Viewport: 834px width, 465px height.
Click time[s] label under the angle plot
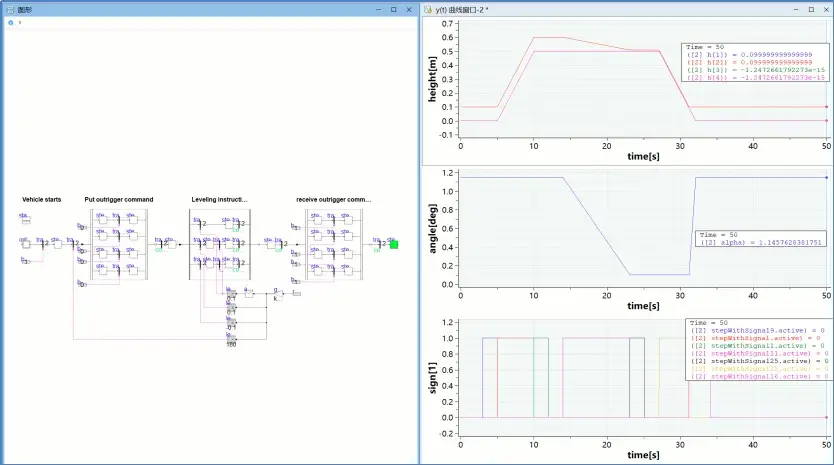click(x=643, y=306)
